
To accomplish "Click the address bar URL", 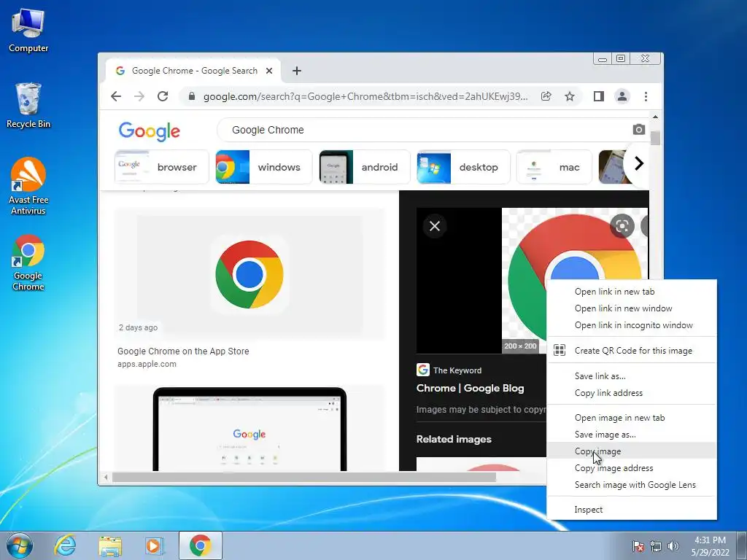I will (x=365, y=97).
